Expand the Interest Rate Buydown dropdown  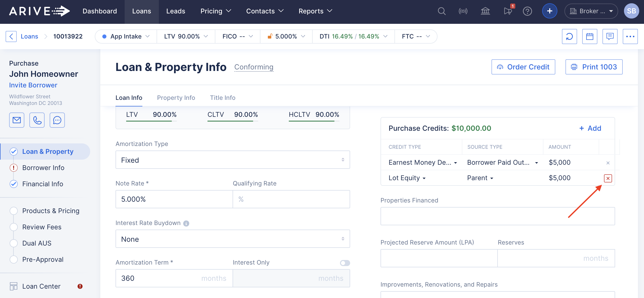tap(233, 239)
